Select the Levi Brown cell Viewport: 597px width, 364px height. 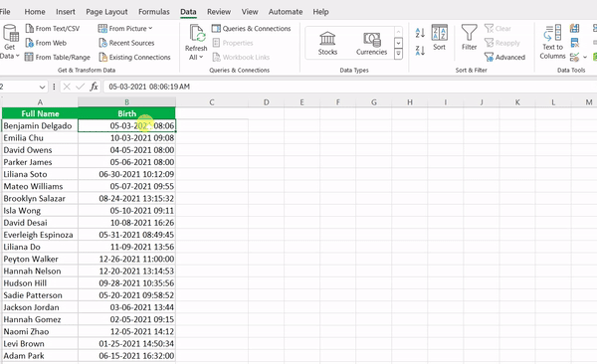point(40,344)
